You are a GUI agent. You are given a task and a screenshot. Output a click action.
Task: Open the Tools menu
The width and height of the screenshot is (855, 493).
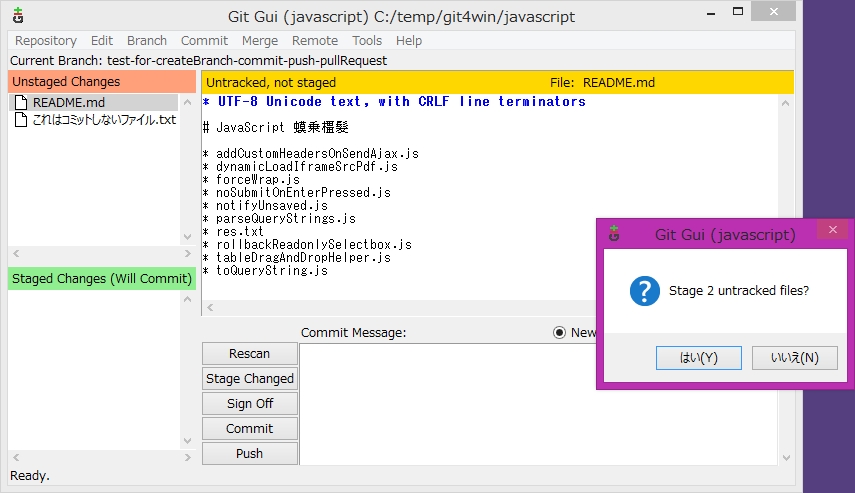(x=367, y=41)
